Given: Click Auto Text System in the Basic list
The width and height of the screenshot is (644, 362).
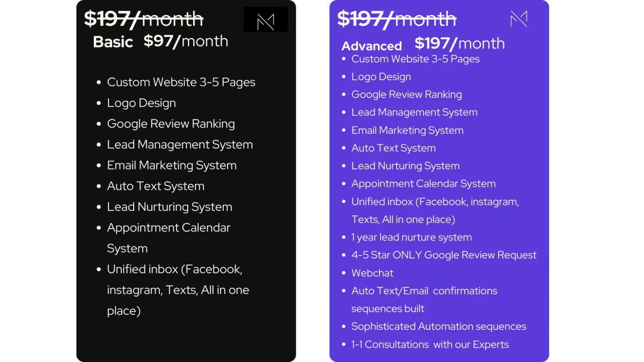Looking at the screenshot, I should (156, 186).
